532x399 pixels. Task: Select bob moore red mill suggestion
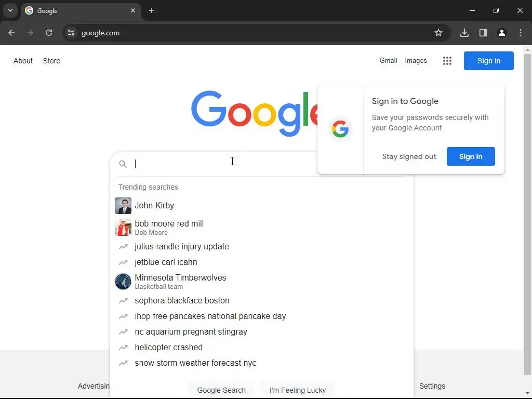[x=262, y=228]
